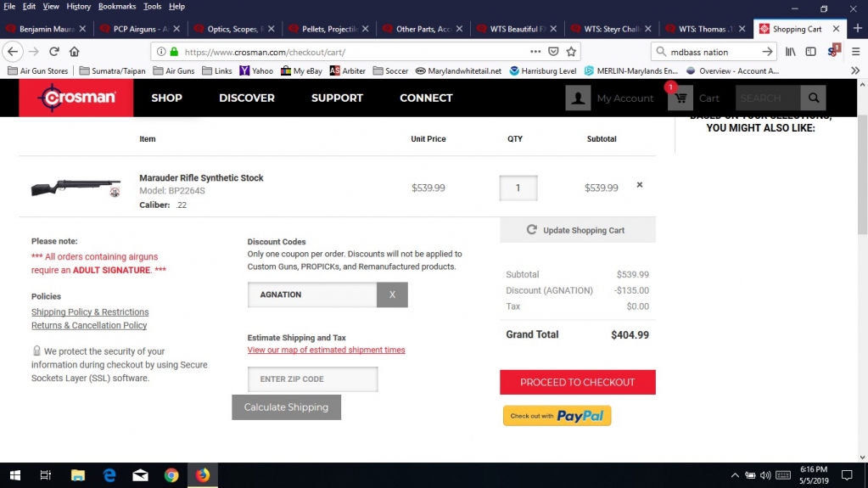This screenshot has height=488, width=868.
Task: Open Shipping Policy & Restrictions link
Action: click(90, 311)
